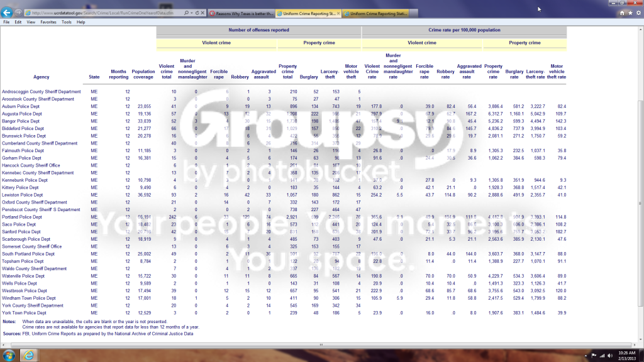Open the Home page icon
The width and height of the screenshot is (644, 362).
(x=622, y=13)
